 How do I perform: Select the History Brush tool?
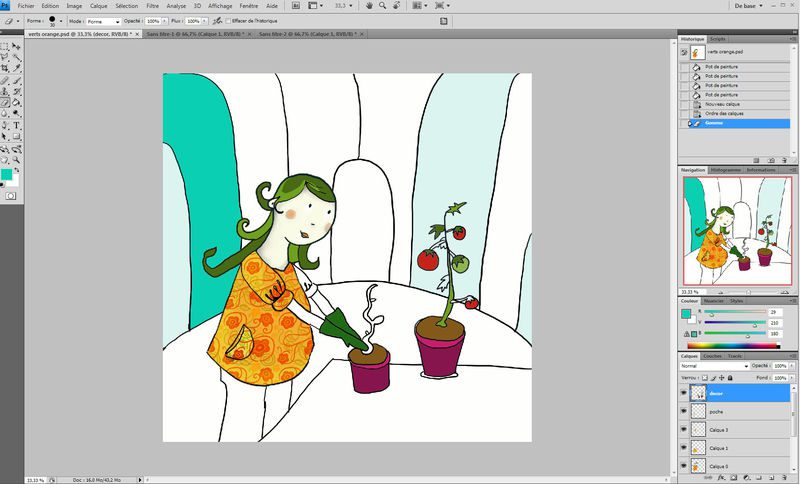[16, 92]
